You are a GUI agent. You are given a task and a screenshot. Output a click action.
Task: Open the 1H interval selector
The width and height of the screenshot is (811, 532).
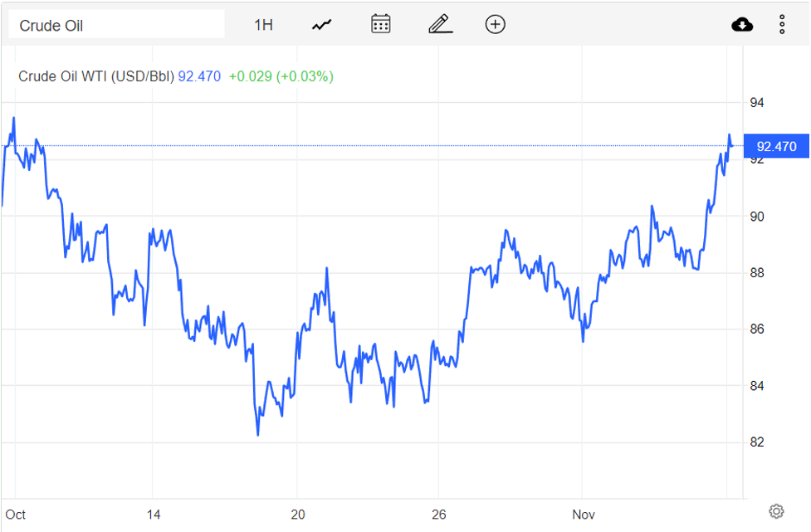(x=263, y=25)
